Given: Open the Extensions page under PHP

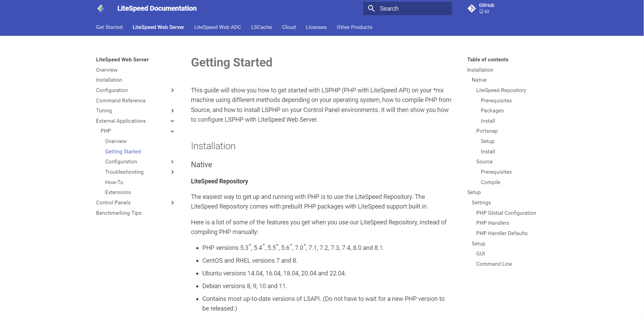Looking at the screenshot, I should point(118,192).
